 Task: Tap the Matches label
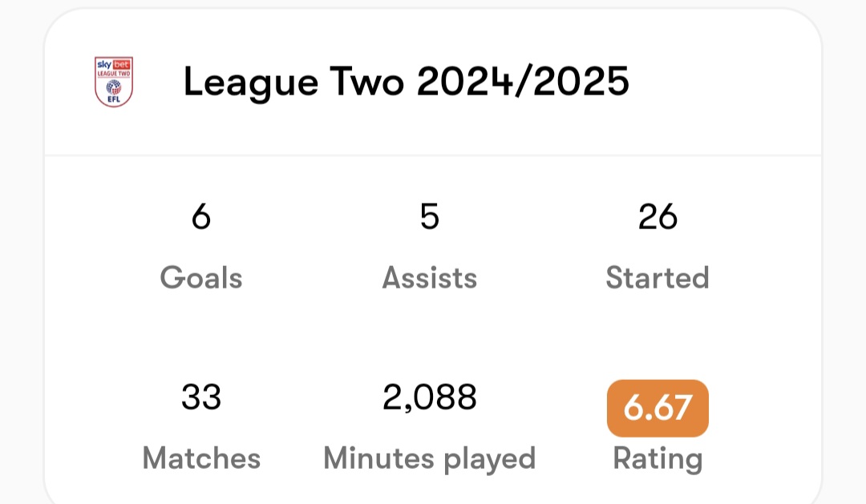click(x=201, y=458)
